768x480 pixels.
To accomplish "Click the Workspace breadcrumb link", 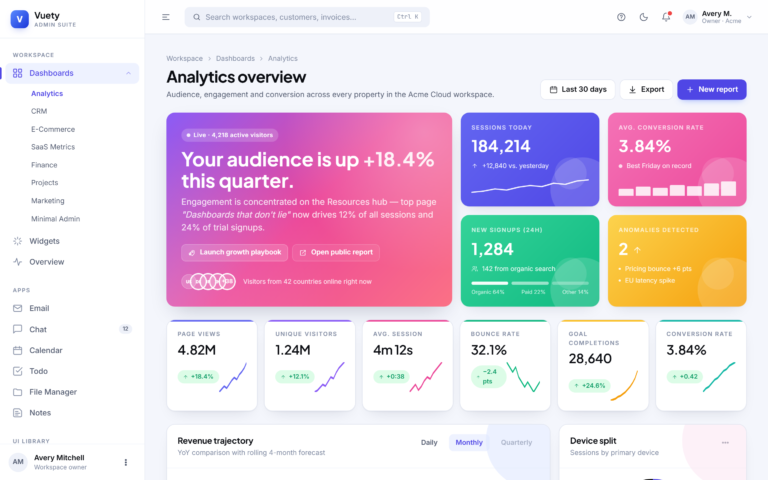I will (x=184, y=58).
